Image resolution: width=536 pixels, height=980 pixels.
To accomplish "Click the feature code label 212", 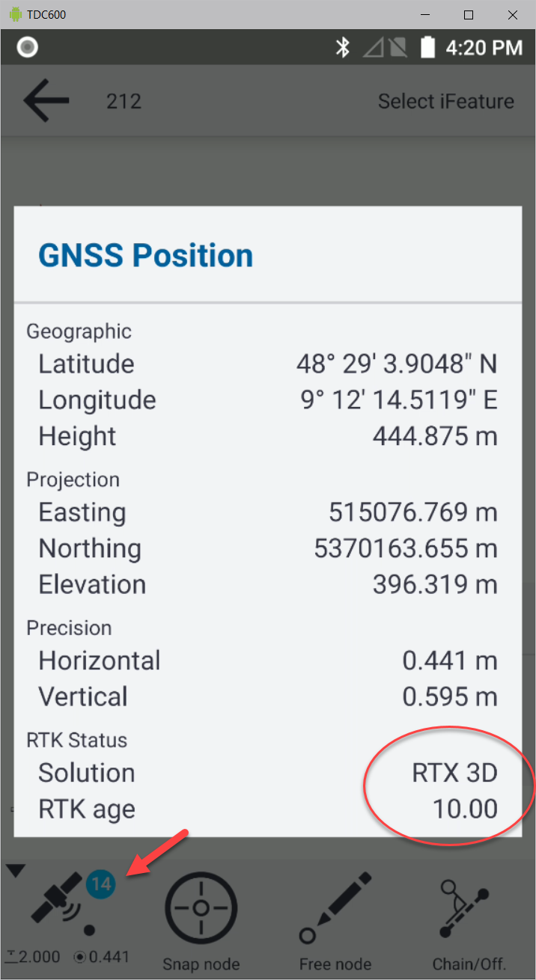I will [123, 100].
